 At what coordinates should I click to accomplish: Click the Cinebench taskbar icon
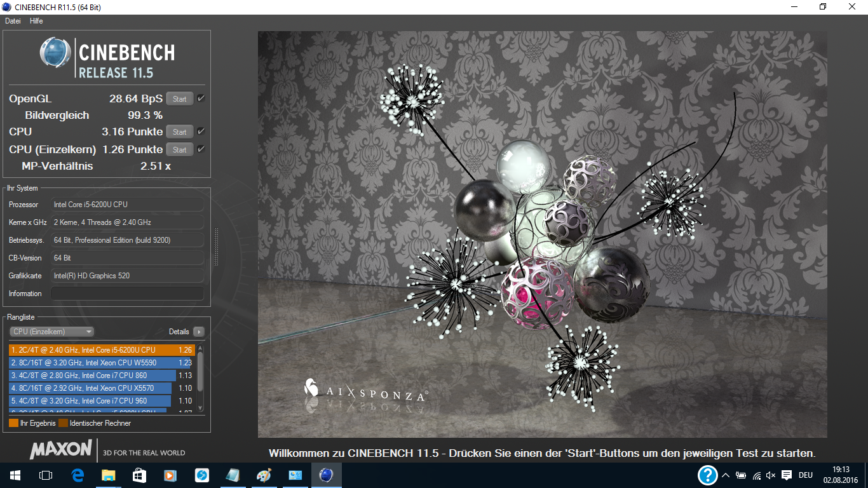click(x=327, y=475)
